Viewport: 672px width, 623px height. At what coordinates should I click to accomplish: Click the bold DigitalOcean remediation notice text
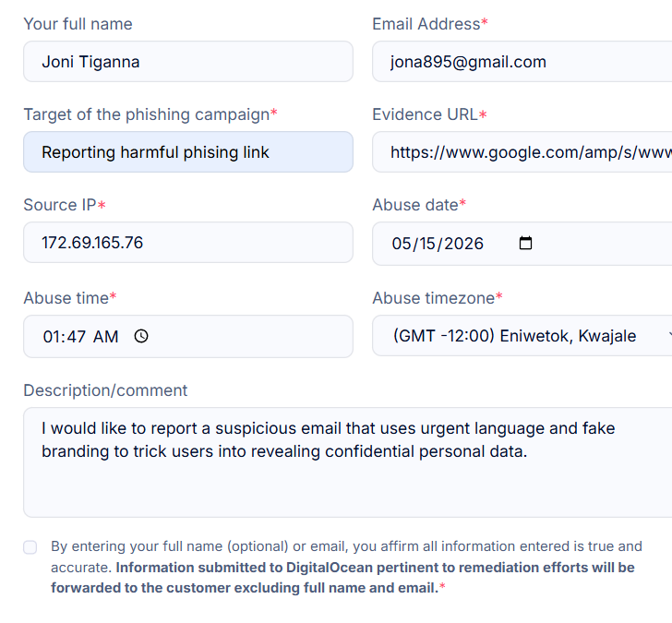click(342, 578)
